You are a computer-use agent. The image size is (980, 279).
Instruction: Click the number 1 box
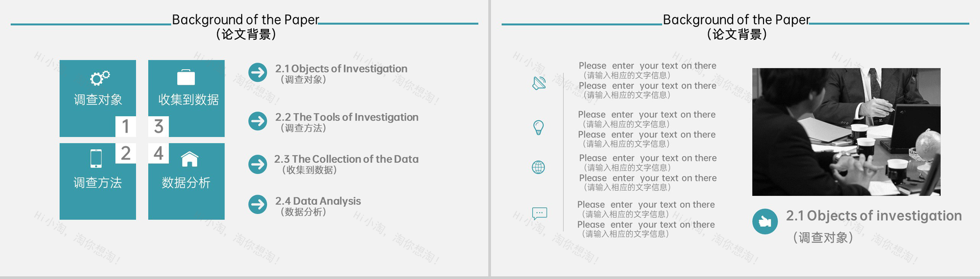point(125,126)
